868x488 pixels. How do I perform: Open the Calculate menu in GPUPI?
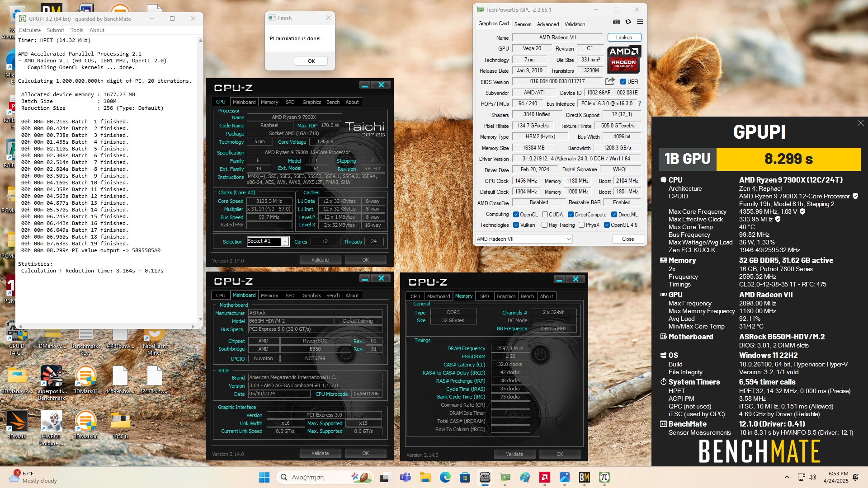click(29, 30)
